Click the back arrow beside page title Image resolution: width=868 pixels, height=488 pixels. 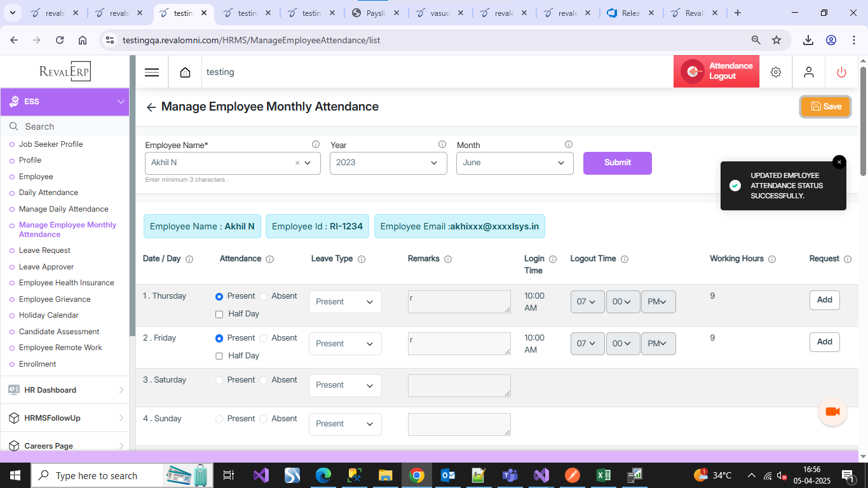point(151,107)
